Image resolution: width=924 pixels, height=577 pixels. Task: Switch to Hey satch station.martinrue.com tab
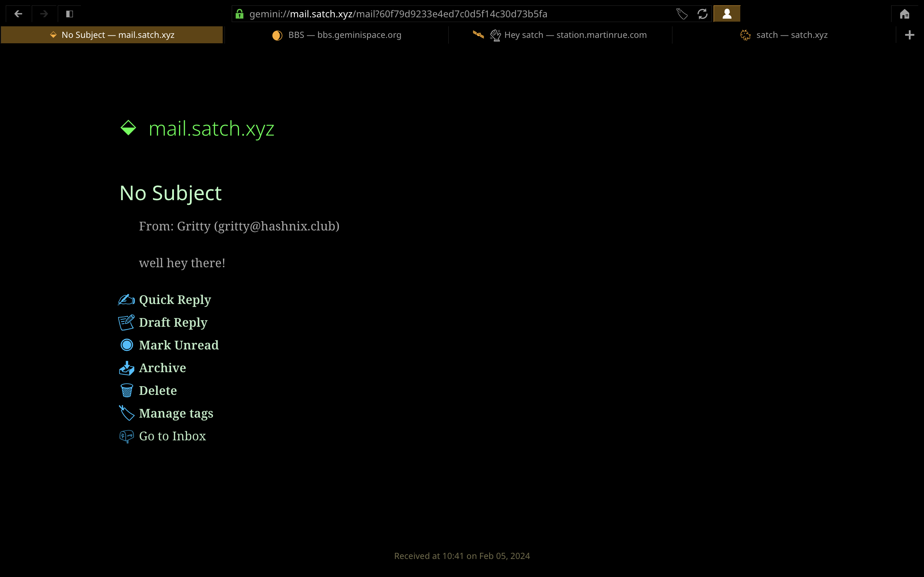[560, 35]
